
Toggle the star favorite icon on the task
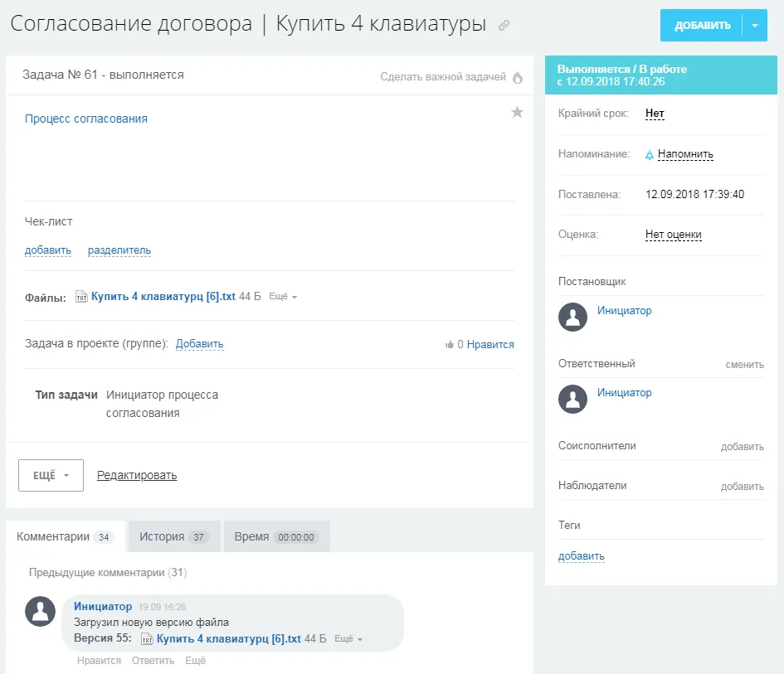point(517,111)
